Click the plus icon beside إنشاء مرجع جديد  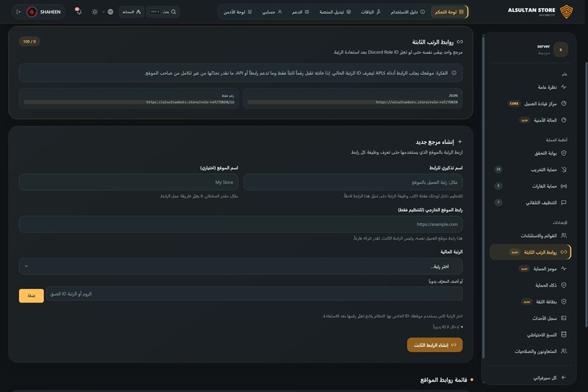(460, 142)
